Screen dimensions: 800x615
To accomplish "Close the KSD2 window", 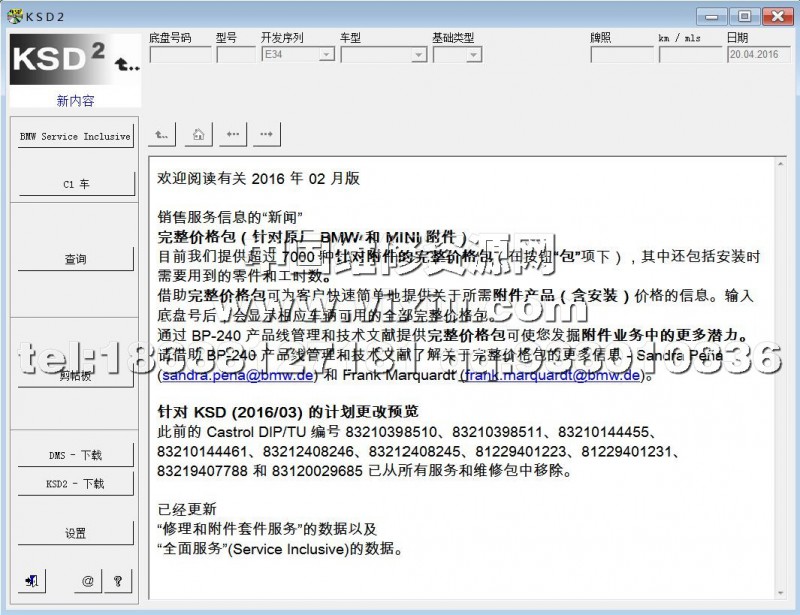I will (777, 16).
